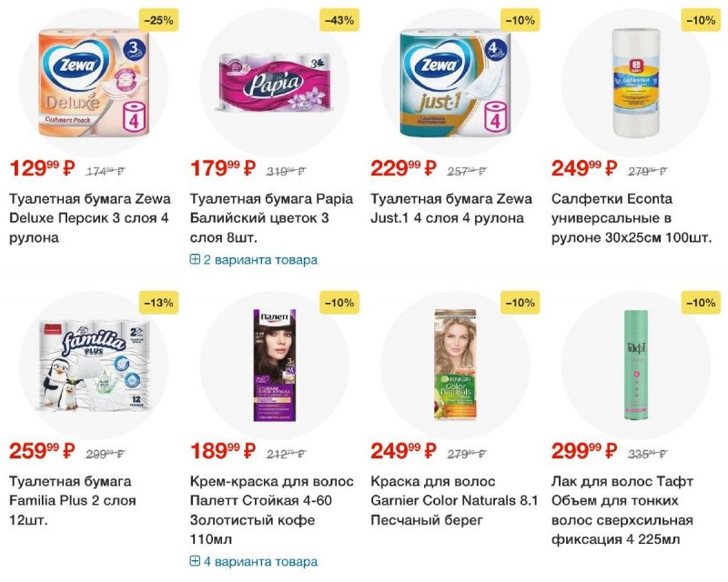Open Papia toilet paper product image
Viewport: 728px width, 582px height.
275,83
